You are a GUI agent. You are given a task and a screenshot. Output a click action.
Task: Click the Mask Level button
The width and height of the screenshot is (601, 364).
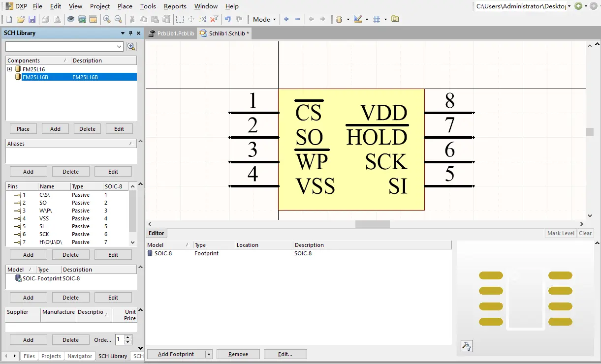(x=561, y=233)
